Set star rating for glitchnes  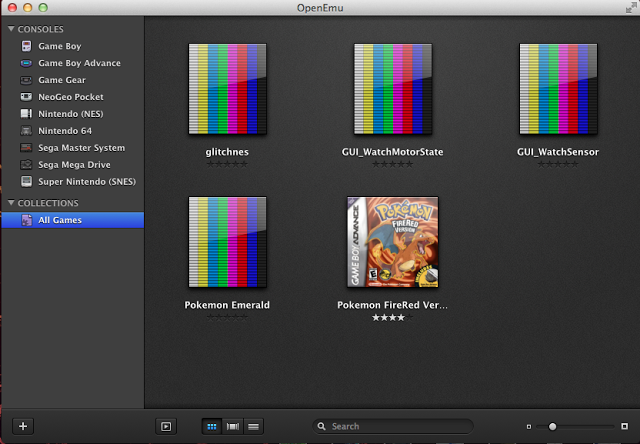point(227,164)
